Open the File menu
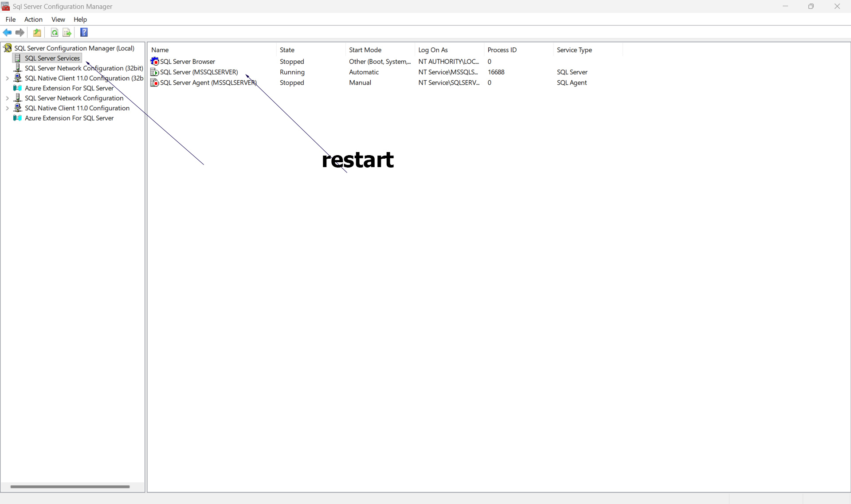 [x=11, y=20]
